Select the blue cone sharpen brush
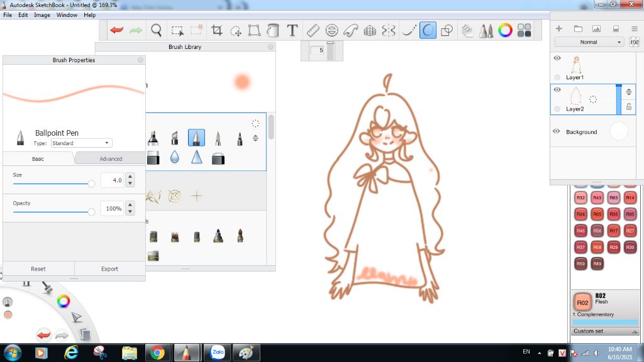644x362 pixels. coord(197,157)
